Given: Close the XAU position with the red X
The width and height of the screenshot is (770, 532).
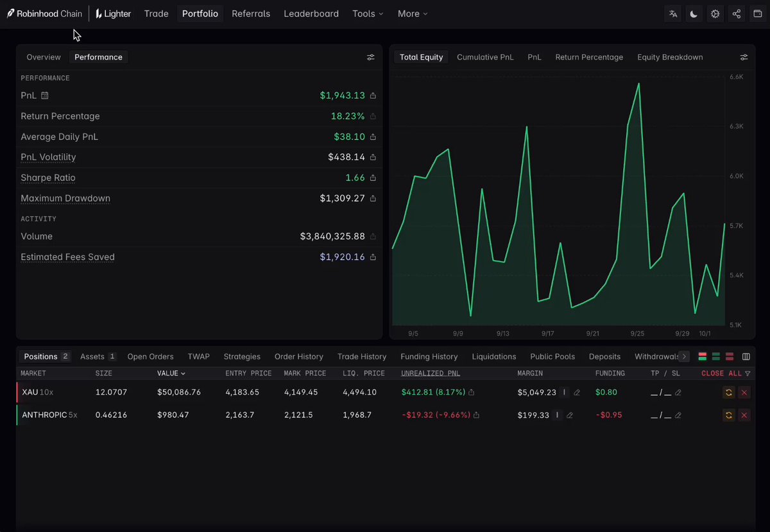Looking at the screenshot, I should (744, 392).
